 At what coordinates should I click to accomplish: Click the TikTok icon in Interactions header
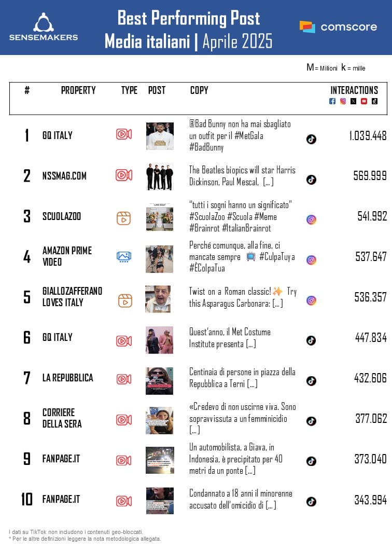click(x=374, y=101)
